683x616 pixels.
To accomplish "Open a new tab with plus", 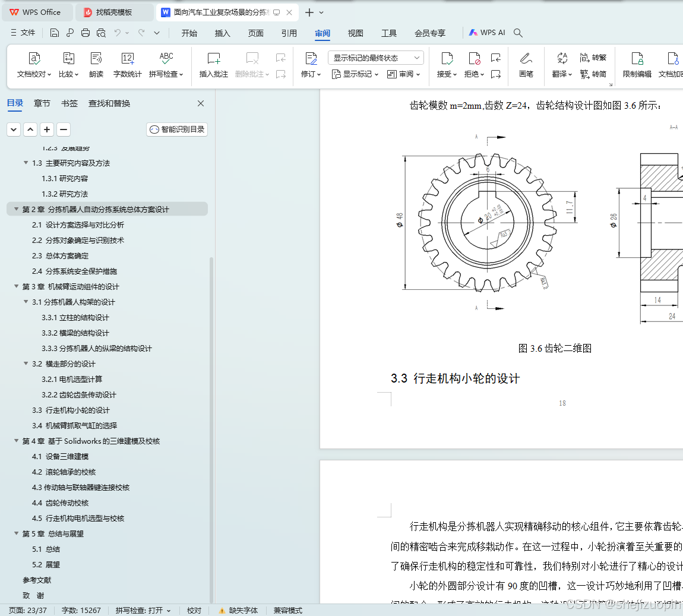I will pos(309,12).
